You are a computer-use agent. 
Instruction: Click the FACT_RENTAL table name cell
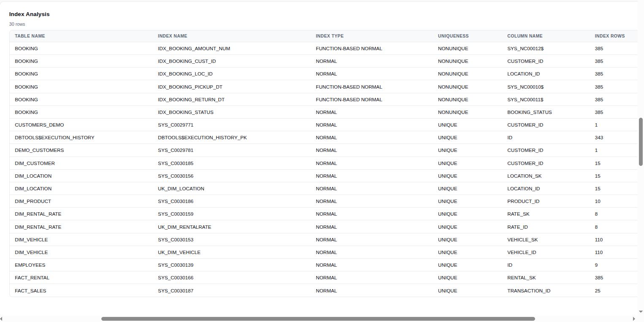coord(32,278)
